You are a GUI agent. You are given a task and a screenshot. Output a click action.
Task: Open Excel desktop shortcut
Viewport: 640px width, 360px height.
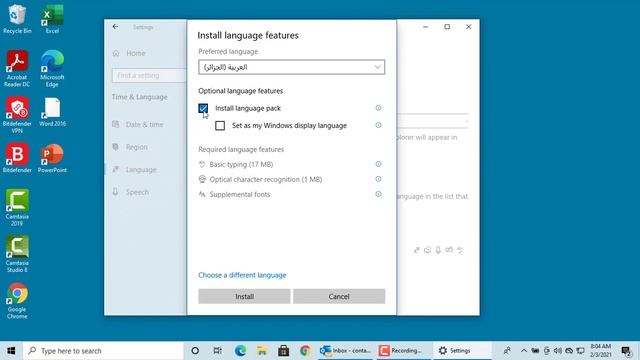(52, 19)
